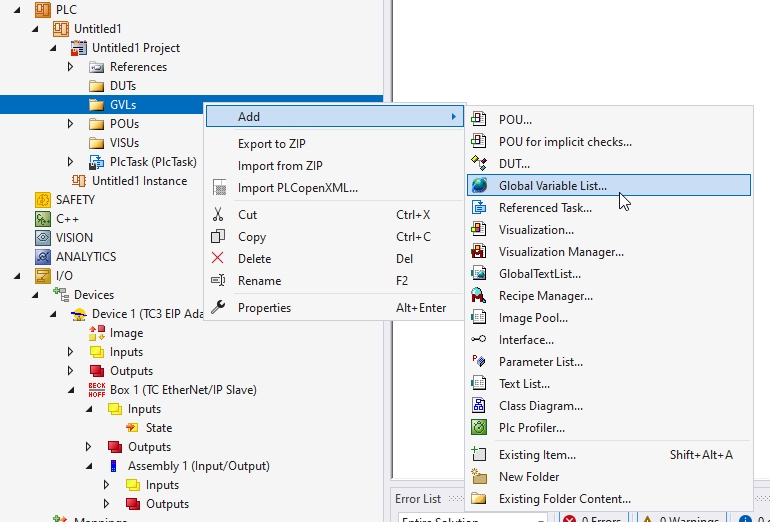This screenshot has height=522, width=770.
Task: Click the Recipe Manager icon
Action: pos(479,295)
